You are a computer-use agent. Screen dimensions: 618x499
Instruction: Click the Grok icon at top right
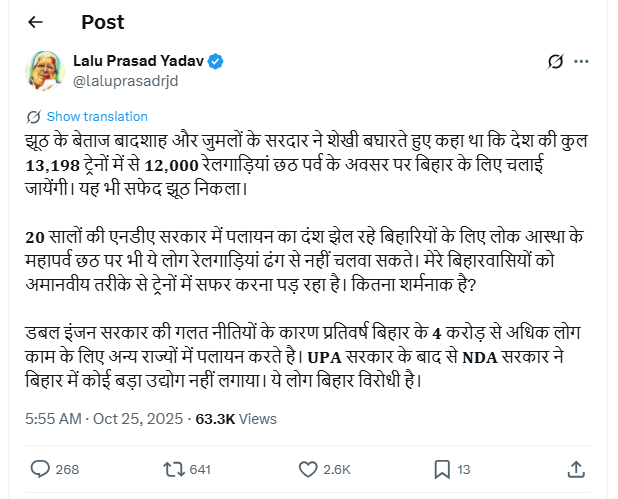pos(556,62)
